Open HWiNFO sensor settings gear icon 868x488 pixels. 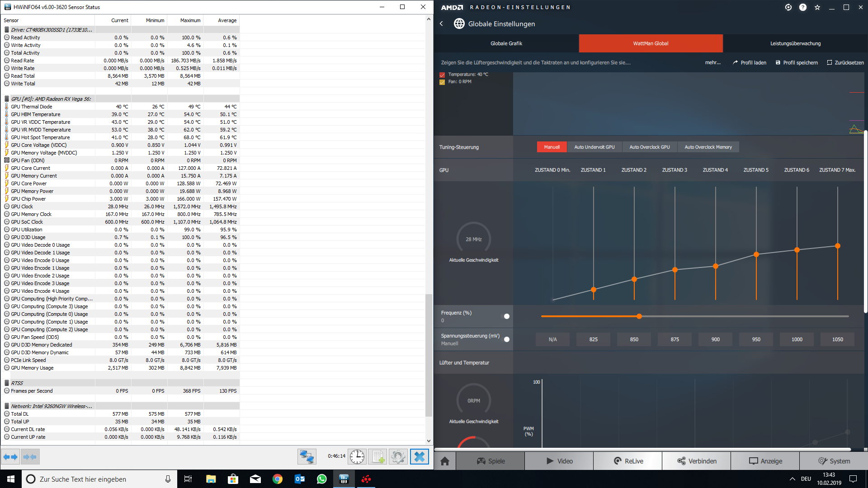click(x=398, y=457)
